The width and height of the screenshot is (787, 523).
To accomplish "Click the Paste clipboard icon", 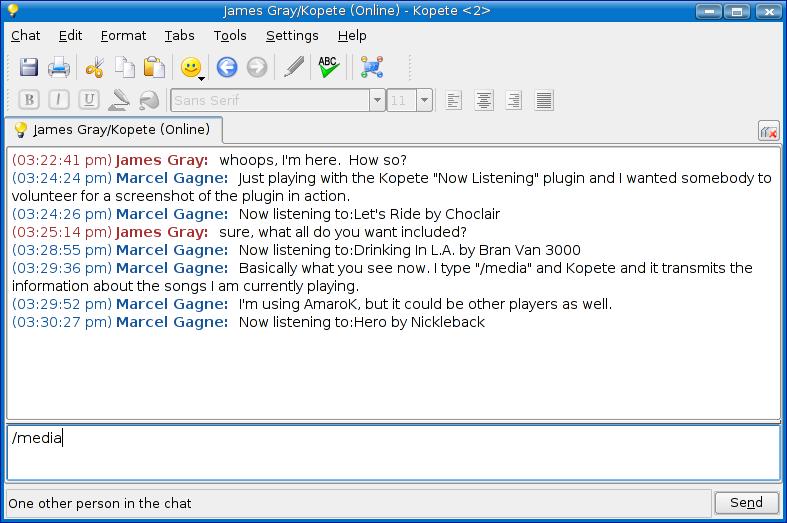I will (x=154, y=68).
